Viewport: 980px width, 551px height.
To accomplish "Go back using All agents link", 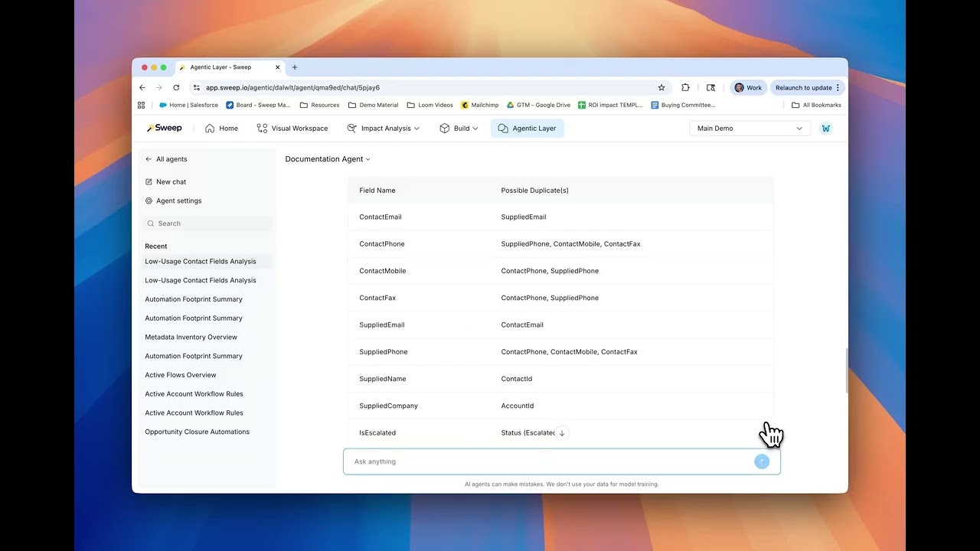I will tap(165, 158).
